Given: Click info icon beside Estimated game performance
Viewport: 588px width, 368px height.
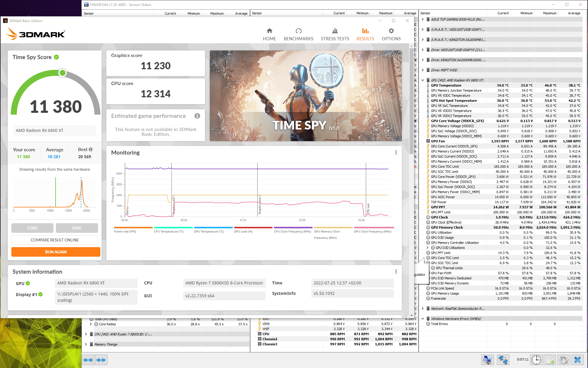Looking at the screenshot, I should pyautogui.click(x=197, y=116).
